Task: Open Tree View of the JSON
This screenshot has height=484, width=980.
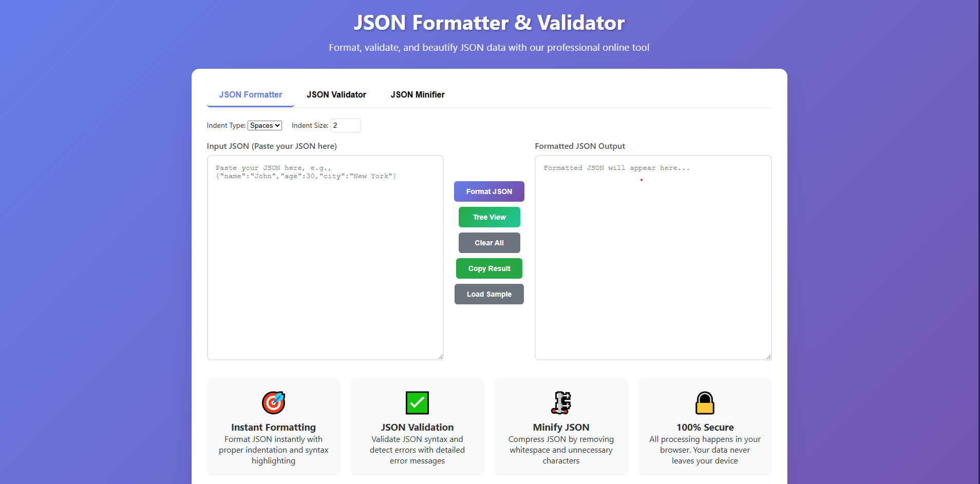Action: pyautogui.click(x=488, y=217)
